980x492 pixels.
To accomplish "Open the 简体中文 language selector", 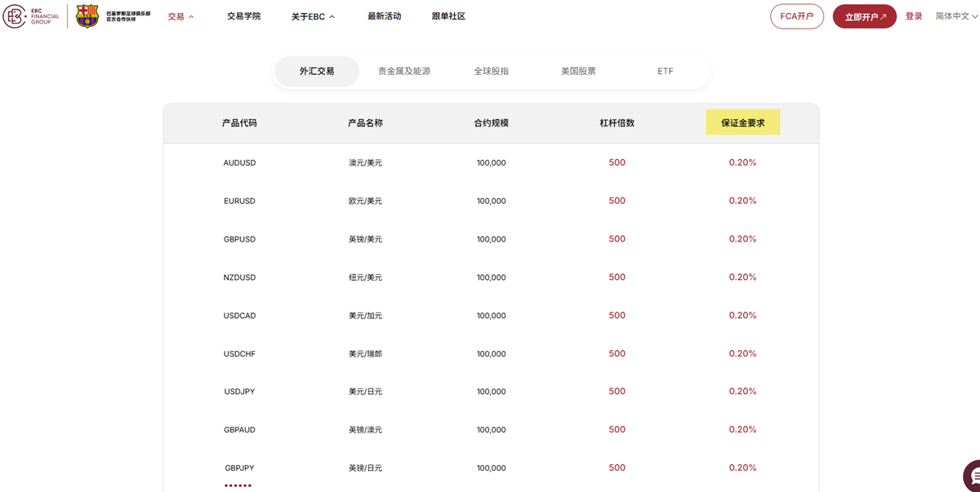I will point(954,16).
